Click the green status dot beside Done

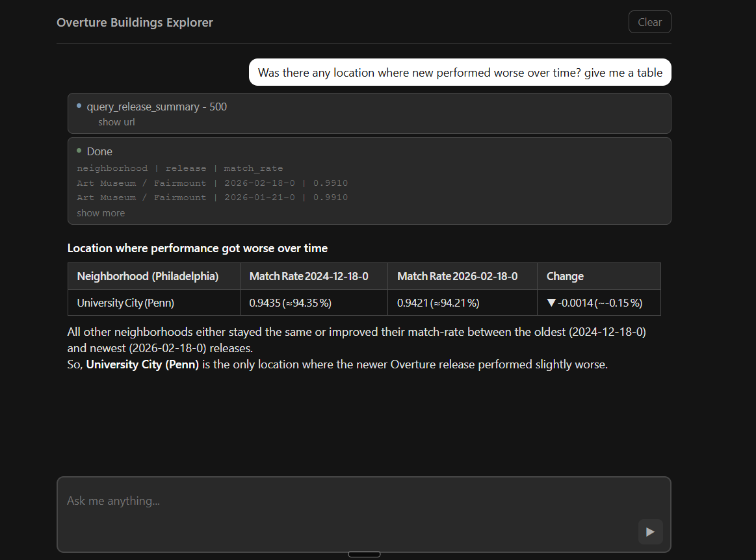point(79,151)
